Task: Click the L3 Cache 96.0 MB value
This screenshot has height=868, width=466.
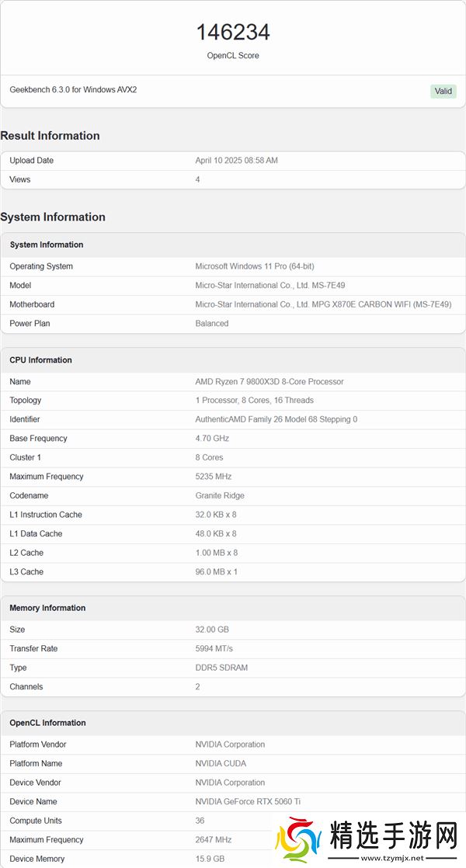Action: (x=217, y=572)
